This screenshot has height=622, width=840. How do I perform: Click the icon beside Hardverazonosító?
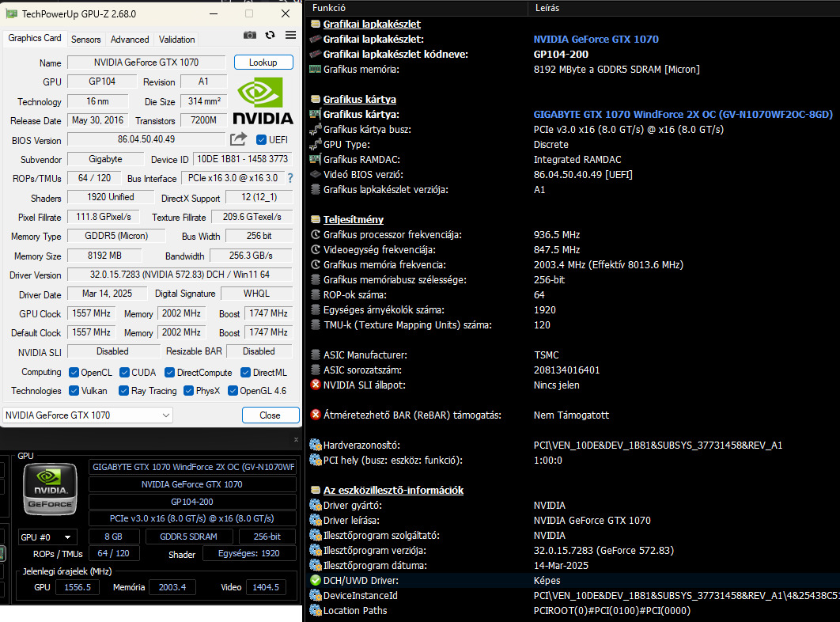pos(316,445)
